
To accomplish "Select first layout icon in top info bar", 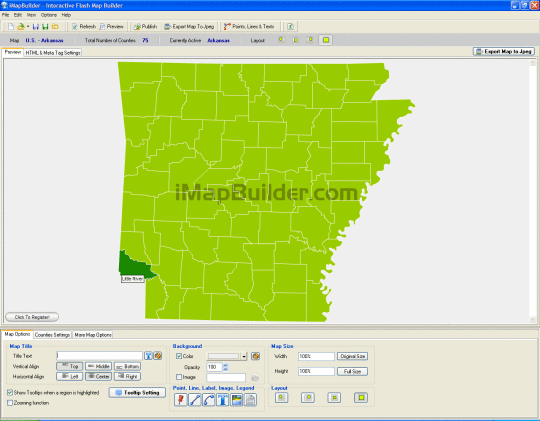I will click(282, 40).
